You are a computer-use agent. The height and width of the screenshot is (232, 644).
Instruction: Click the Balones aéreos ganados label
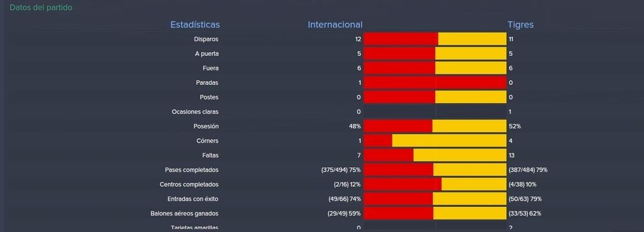click(x=185, y=214)
